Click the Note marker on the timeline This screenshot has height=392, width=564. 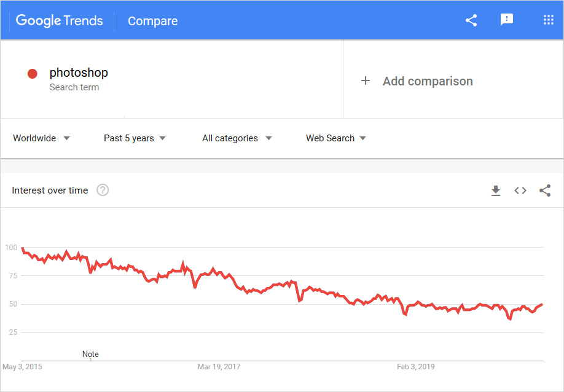[x=90, y=355]
